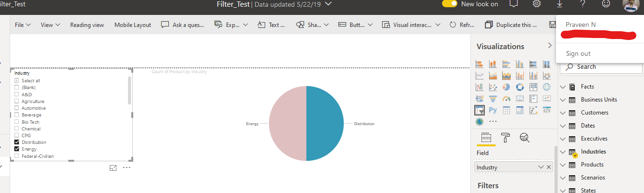Check the (Blank) industry checkbox
644x193 pixels.
tap(17, 88)
